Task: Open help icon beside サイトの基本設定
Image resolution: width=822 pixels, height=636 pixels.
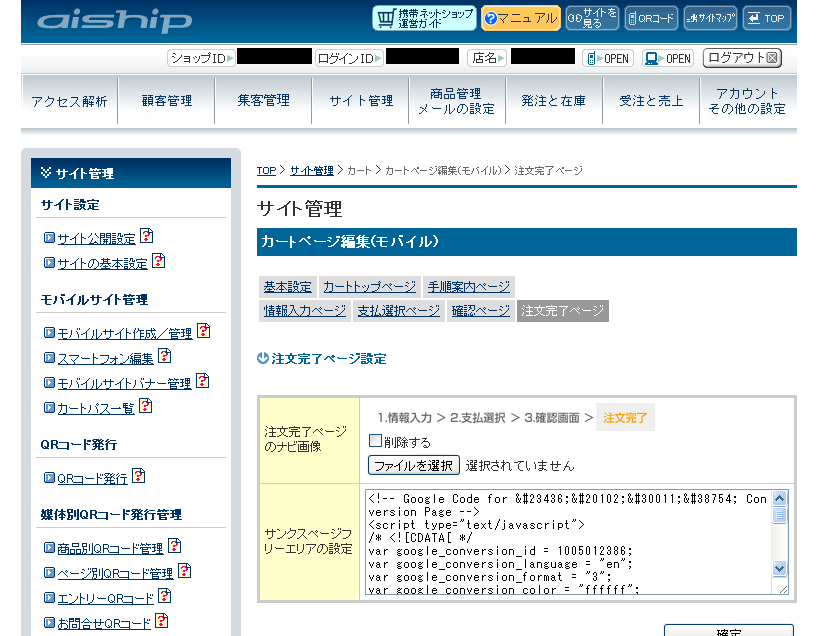Action: pyautogui.click(x=159, y=261)
